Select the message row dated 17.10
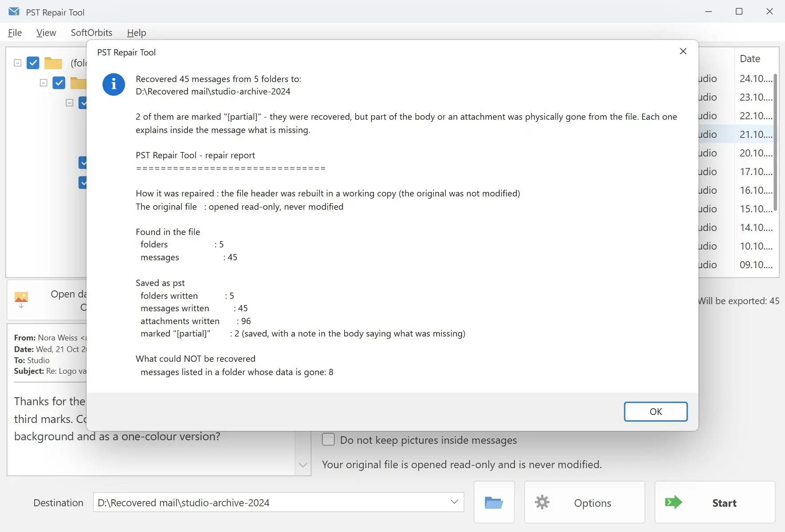Viewport: 785px width, 532px height. [x=736, y=172]
